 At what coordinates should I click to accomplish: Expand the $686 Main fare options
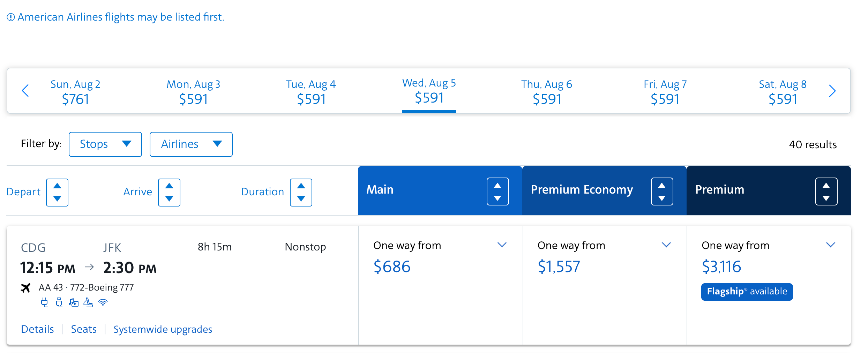click(502, 245)
